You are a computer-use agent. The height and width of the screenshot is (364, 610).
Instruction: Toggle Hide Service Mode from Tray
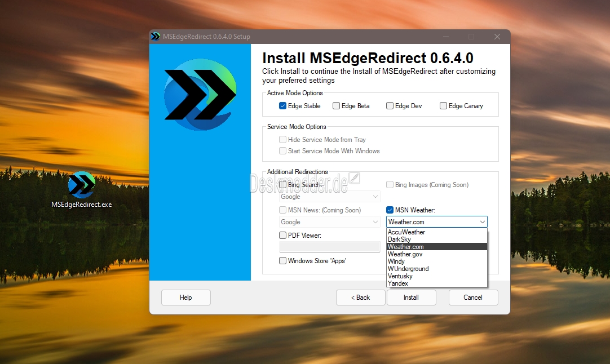point(283,139)
